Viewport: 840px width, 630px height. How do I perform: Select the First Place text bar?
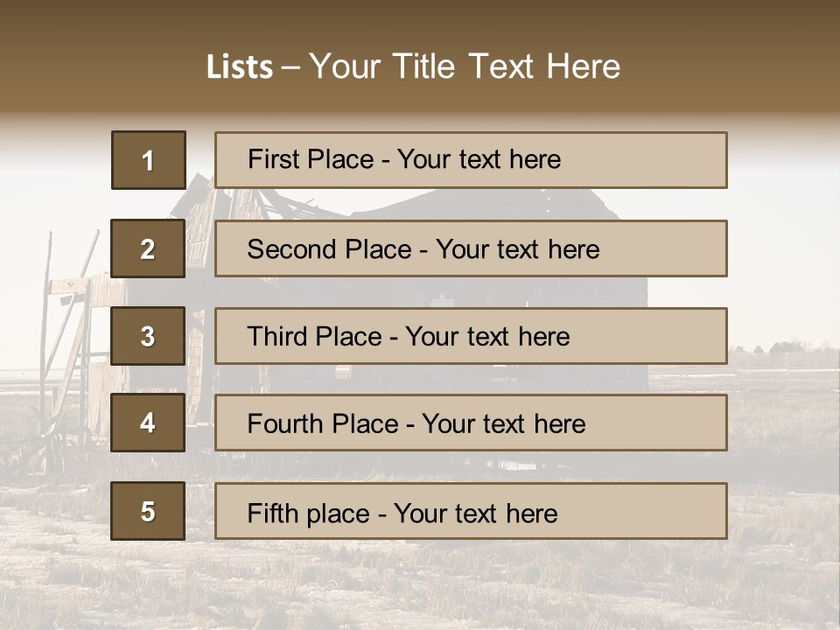[x=471, y=160]
